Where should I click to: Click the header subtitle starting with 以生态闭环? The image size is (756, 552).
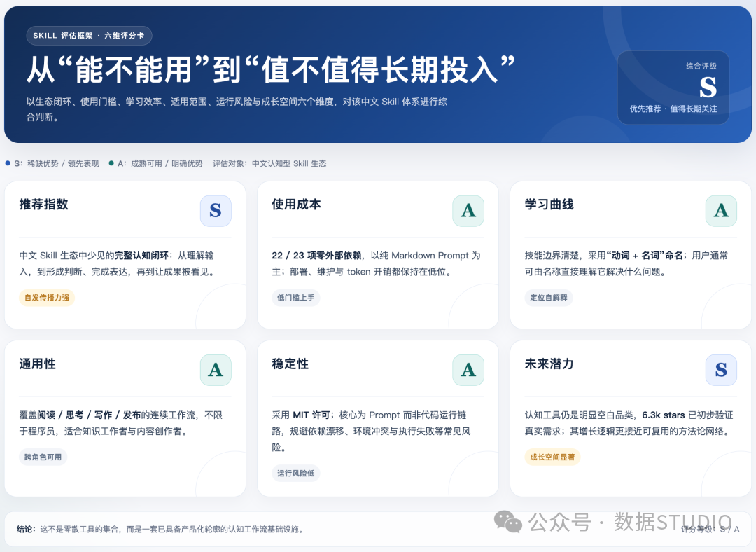tap(237, 109)
